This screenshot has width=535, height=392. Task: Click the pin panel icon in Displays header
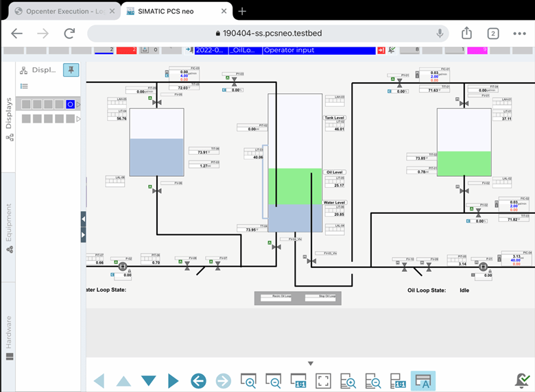point(71,70)
